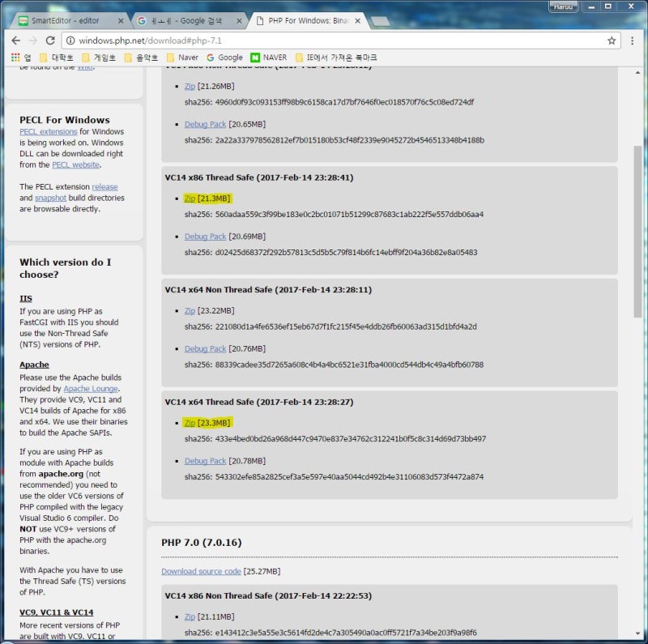
Task: Download VC14 x64 Non Thread Safe Zip [23.22MB]
Action: coord(190,310)
